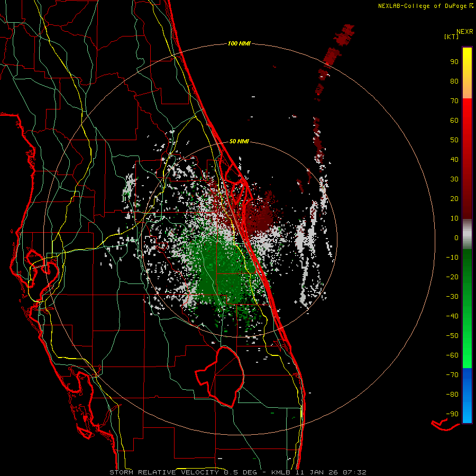Click the -70 value on velocity scale
Screen dimensions: 476x476
click(452, 375)
